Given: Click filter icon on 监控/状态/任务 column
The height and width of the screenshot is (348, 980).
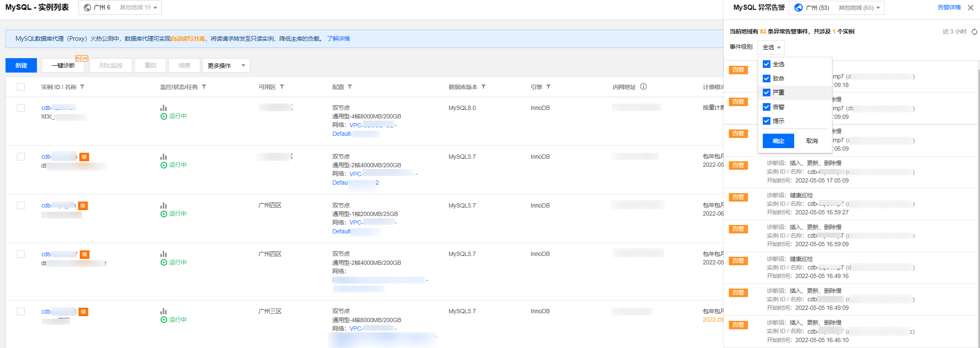Looking at the screenshot, I should tap(204, 87).
